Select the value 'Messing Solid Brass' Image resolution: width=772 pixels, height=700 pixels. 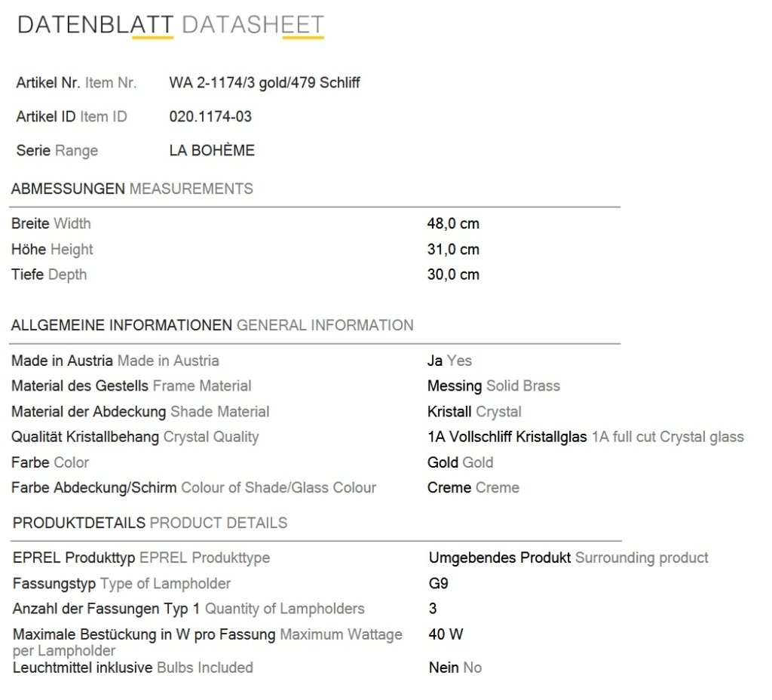(493, 386)
